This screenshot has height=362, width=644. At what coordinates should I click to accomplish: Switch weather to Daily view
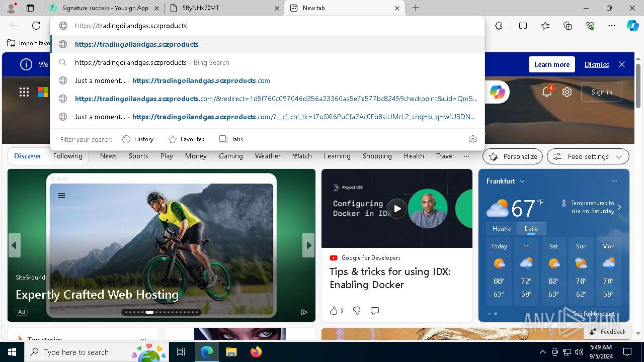(531, 229)
